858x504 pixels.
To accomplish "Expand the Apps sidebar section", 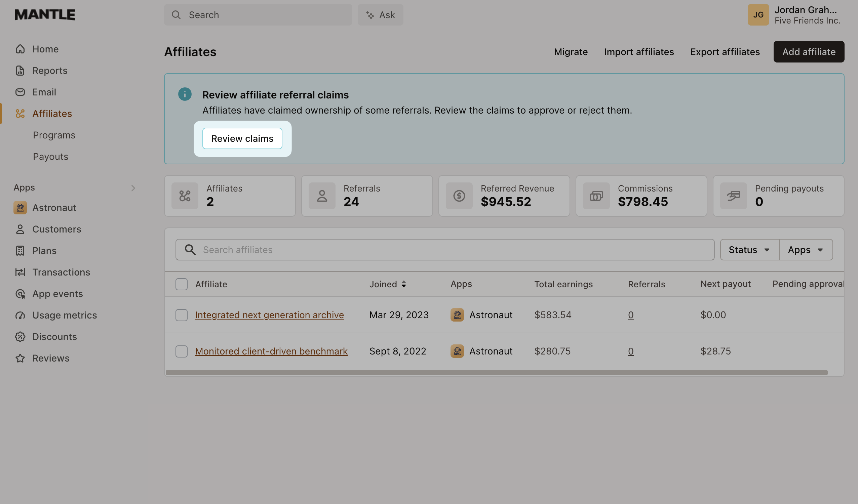I will point(133,187).
